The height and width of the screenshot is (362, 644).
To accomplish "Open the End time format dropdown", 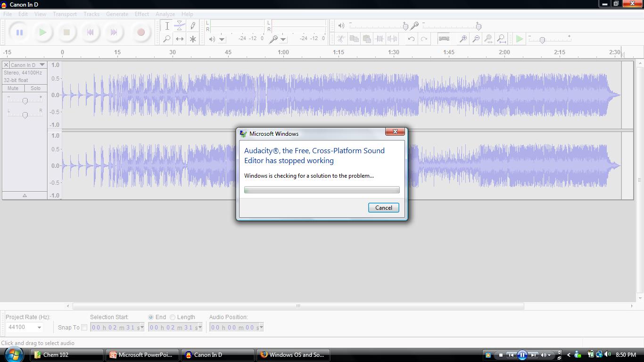I will coord(200,327).
